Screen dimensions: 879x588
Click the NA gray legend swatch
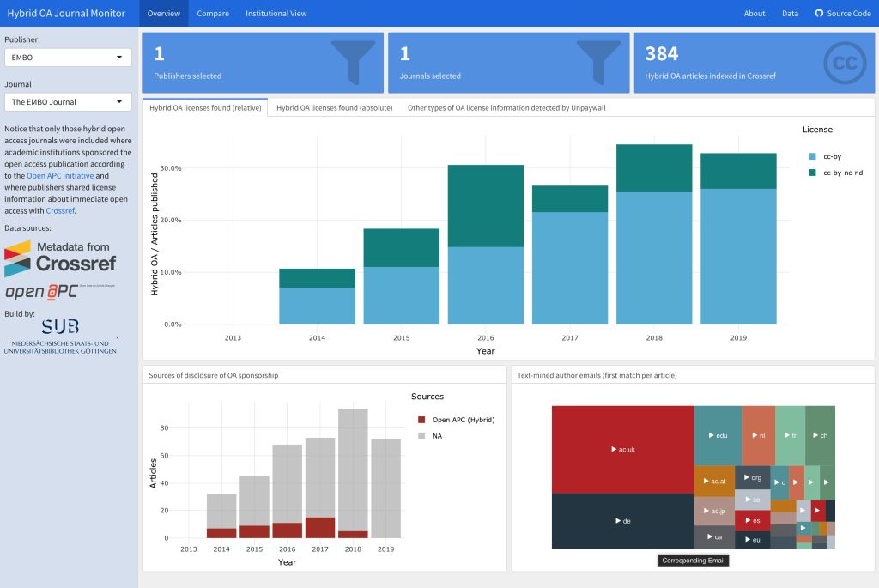point(421,436)
